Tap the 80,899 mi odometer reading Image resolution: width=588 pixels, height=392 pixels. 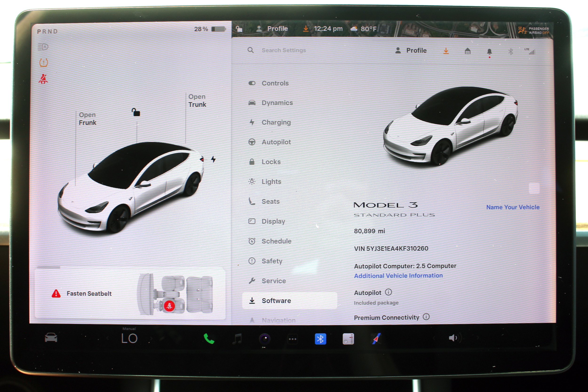pyautogui.click(x=369, y=231)
